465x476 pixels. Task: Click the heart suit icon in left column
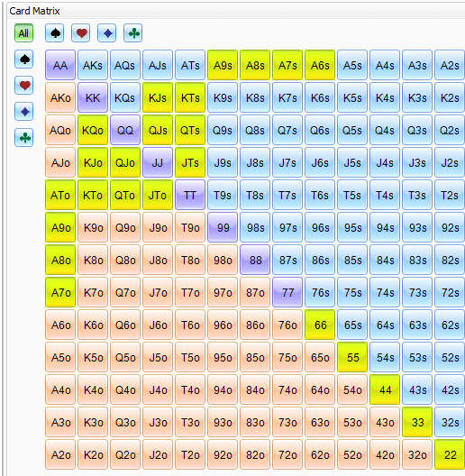[x=24, y=86]
